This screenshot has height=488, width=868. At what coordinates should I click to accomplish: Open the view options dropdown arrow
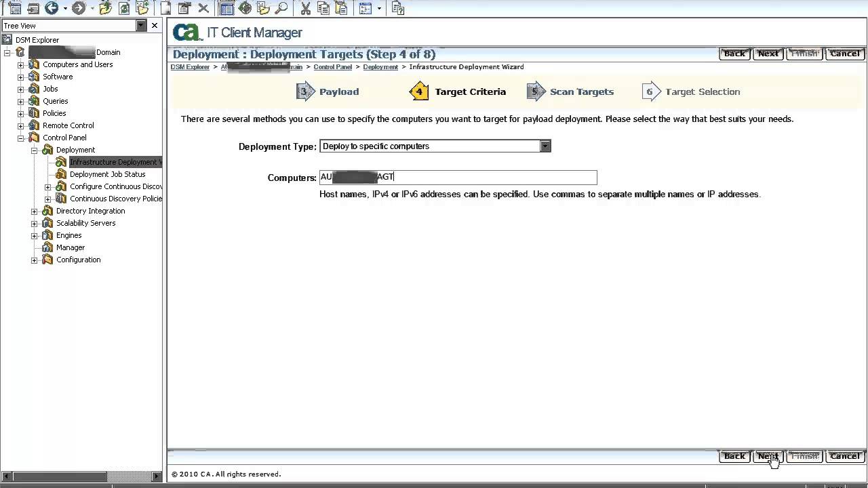379,9
